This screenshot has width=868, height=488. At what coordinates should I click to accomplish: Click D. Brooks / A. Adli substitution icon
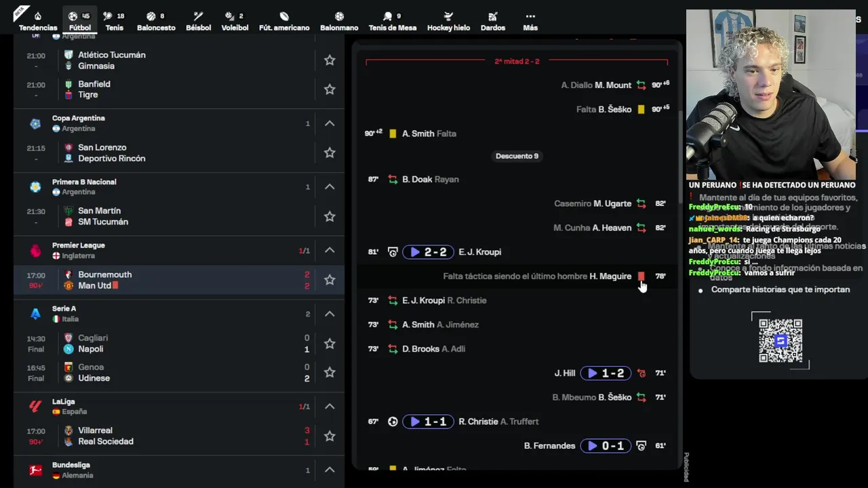tap(393, 349)
